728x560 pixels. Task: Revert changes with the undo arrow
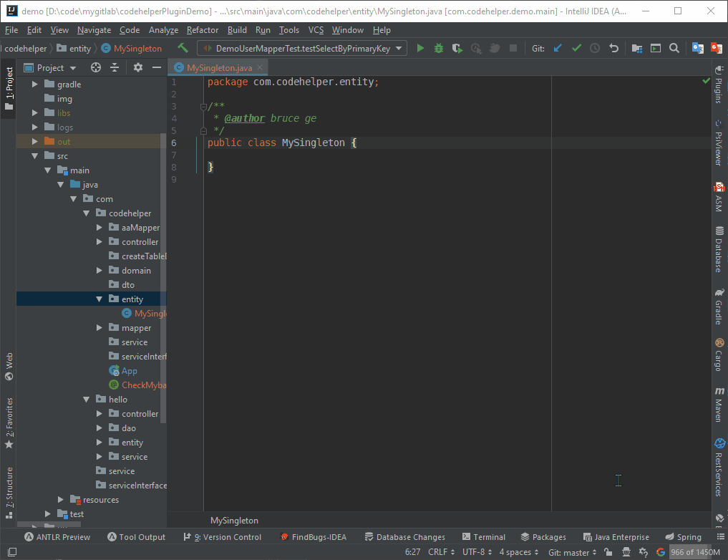[x=613, y=48]
